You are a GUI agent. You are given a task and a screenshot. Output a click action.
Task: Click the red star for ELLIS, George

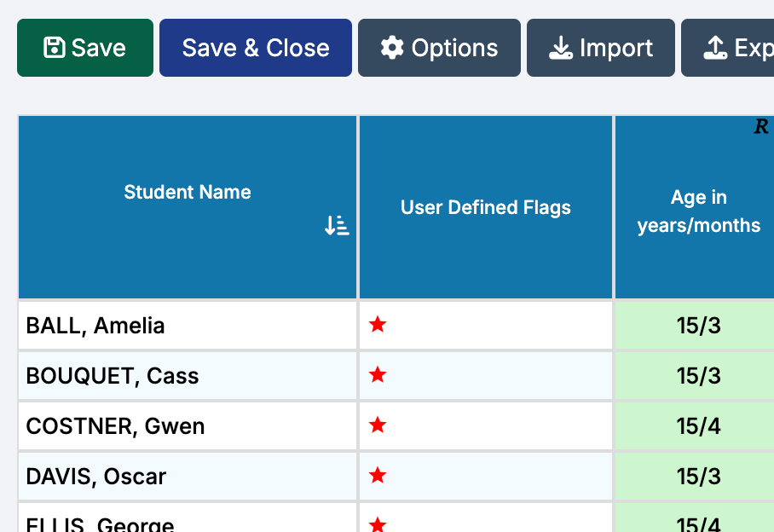pos(378,524)
